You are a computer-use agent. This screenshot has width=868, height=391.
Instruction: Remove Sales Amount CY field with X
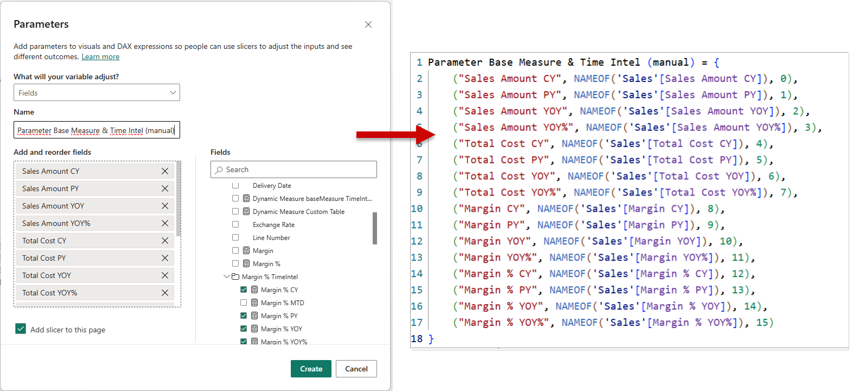click(165, 171)
